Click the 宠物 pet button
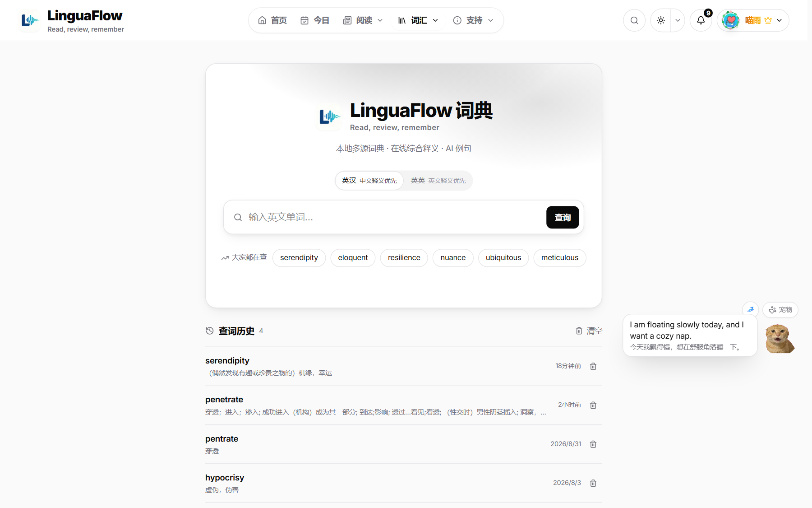 (x=780, y=310)
